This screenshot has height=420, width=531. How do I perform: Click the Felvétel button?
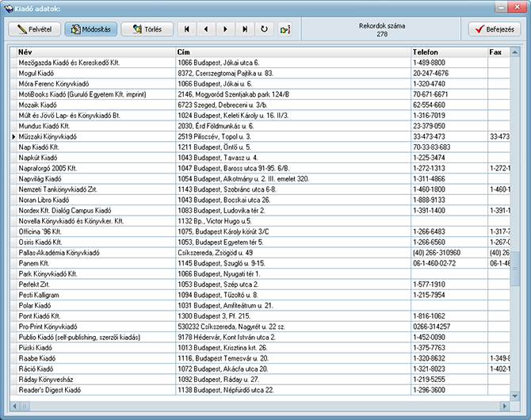(x=35, y=29)
